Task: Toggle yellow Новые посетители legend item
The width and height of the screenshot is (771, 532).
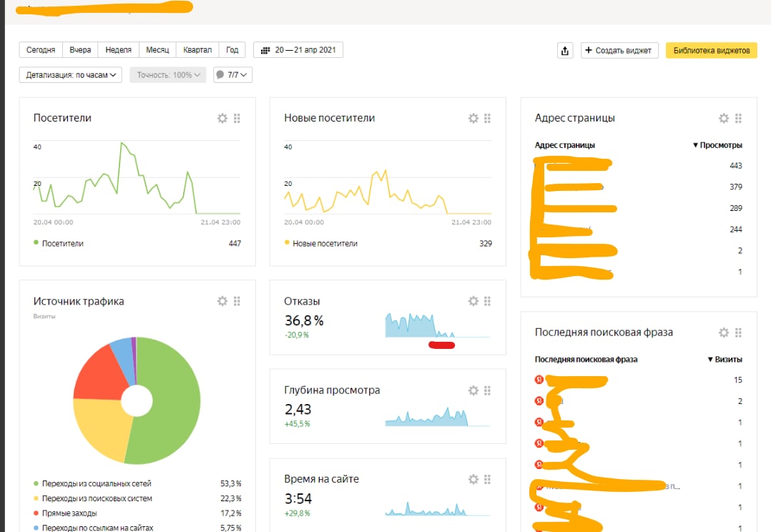Action: coord(321,243)
